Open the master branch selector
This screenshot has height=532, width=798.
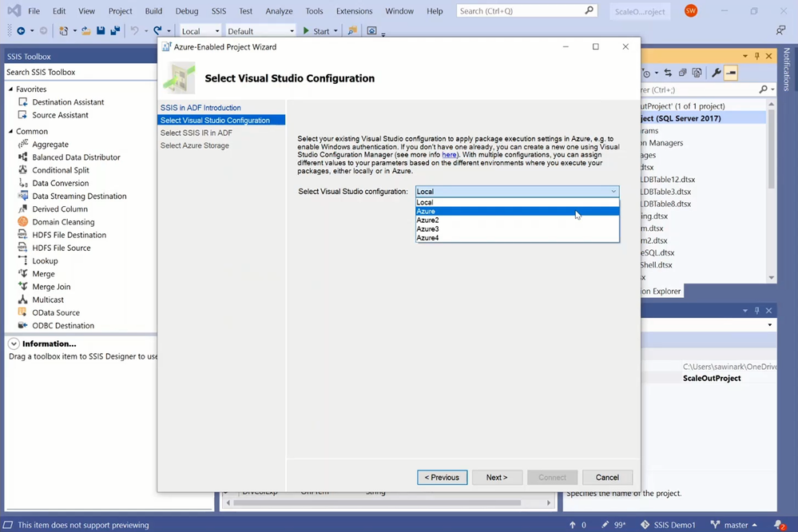(734, 525)
